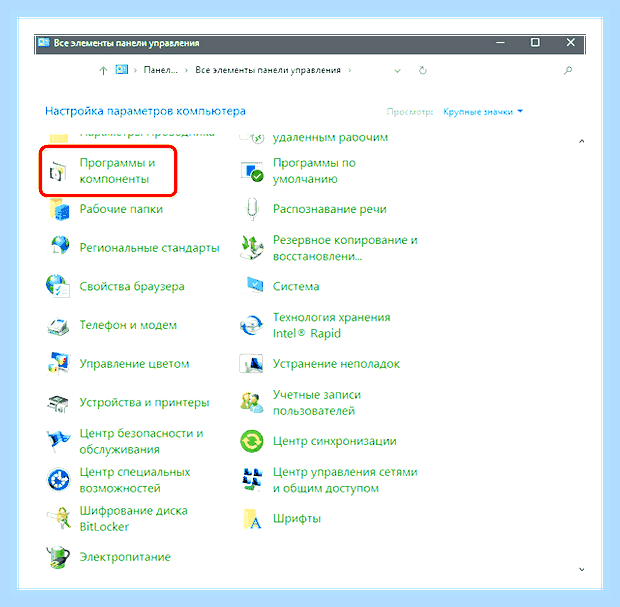The height and width of the screenshot is (607, 620).
Task: Open Технология хранения Intel Rapid link
Action: click(331, 325)
